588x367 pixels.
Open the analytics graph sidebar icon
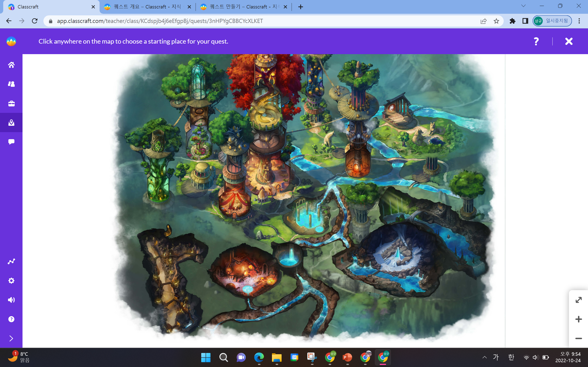[11, 261]
